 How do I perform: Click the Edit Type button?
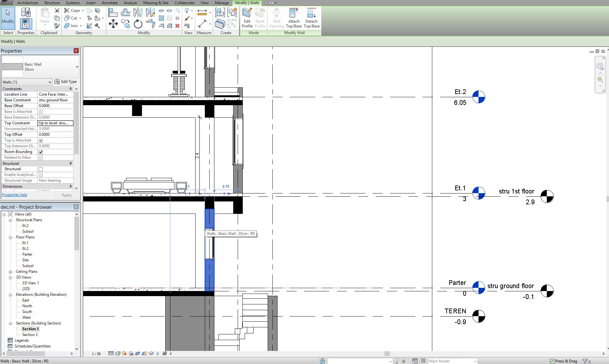point(66,82)
